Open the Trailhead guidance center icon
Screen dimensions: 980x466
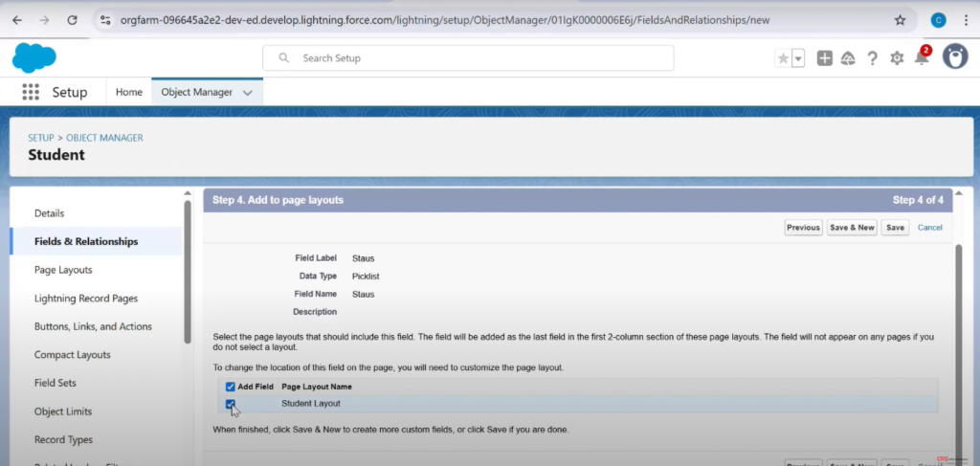(x=848, y=58)
